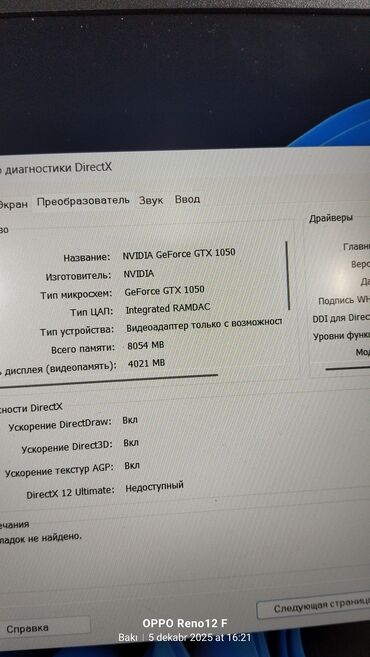Switch to the Экран tab

click(13, 204)
